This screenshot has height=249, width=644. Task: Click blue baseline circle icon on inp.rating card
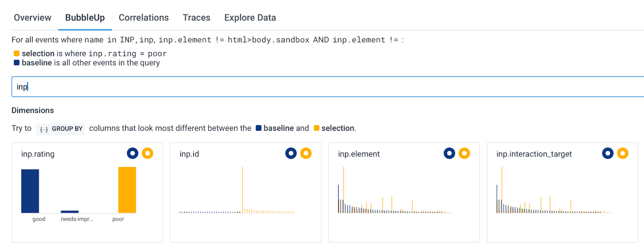(x=132, y=153)
